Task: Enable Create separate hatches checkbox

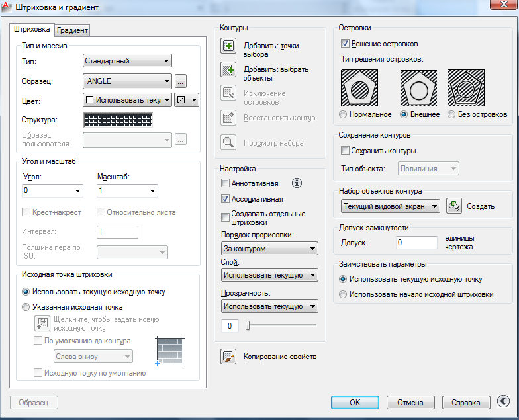Action: (225, 217)
